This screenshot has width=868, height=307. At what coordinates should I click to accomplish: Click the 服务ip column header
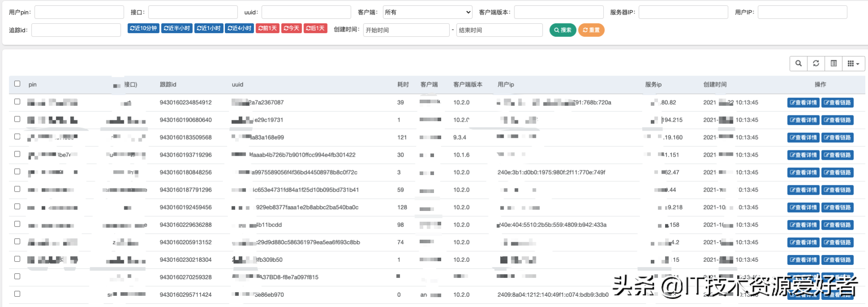(653, 84)
